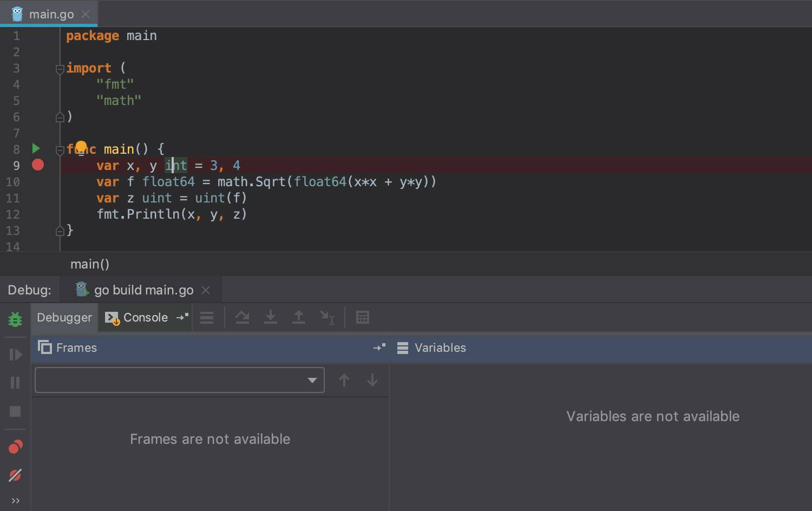Open Evaluate Expression calculator icon

pos(363,318)
